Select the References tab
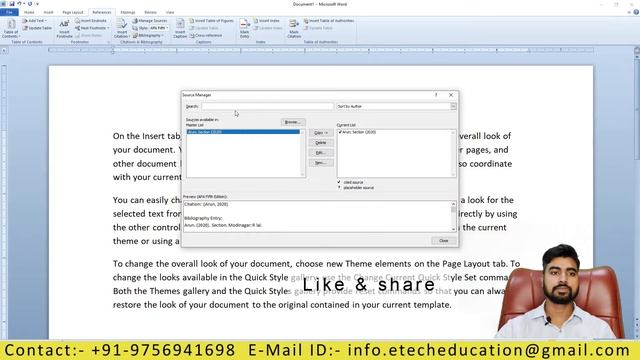The width and height of the screenshot is (640, 360). (102, 12)
